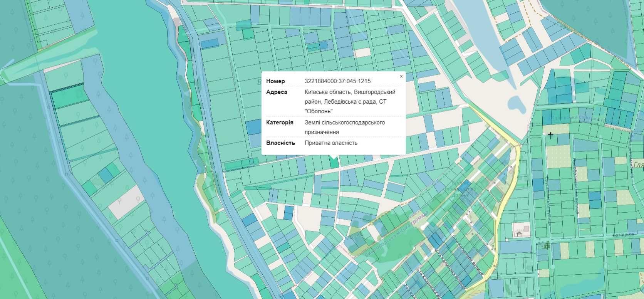Select cadastral number 3221884000:37:045:1215

(337, 81)
